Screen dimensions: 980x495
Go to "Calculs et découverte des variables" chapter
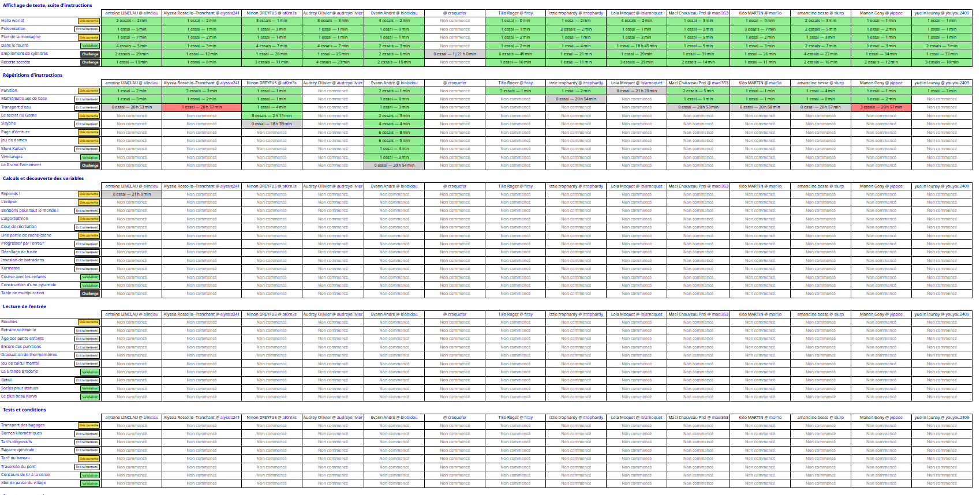(x=43, y=178)
